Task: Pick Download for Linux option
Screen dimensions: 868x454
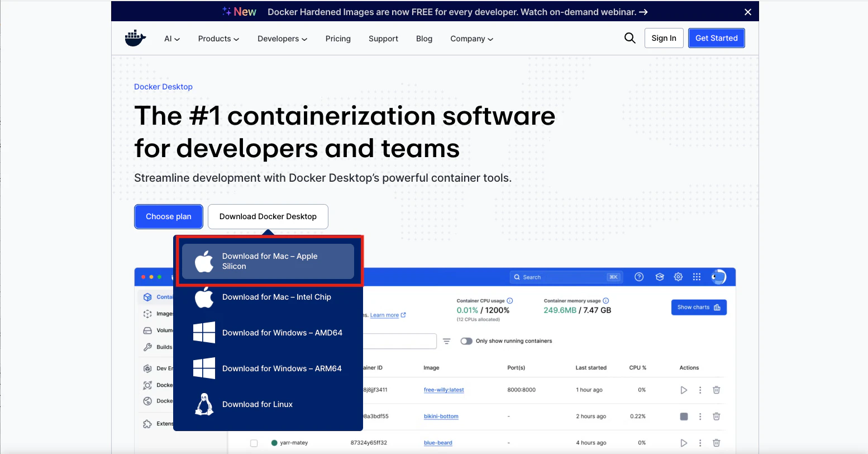Action: point(268,404)
